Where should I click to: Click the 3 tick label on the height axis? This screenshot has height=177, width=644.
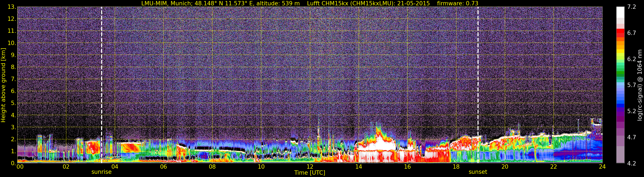13,127
